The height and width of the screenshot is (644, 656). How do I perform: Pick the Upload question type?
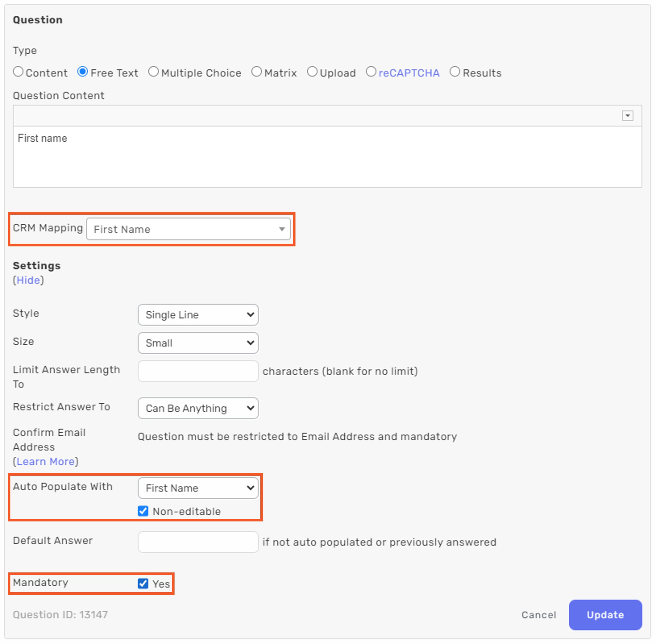coord(312,72)
